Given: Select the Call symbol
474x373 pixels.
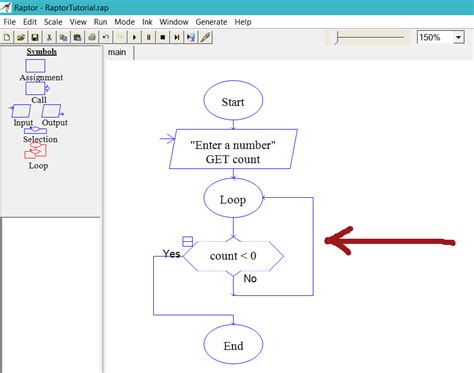Looking at the screenshot, I should click(37, 89).
